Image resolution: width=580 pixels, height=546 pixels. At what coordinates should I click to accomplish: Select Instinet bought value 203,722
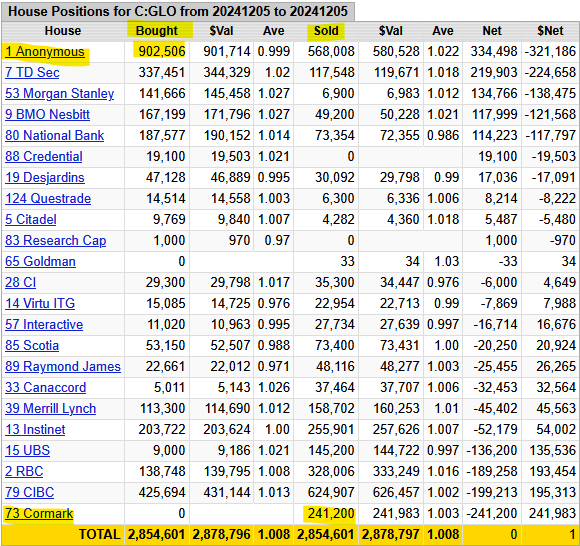pos(162,430)
